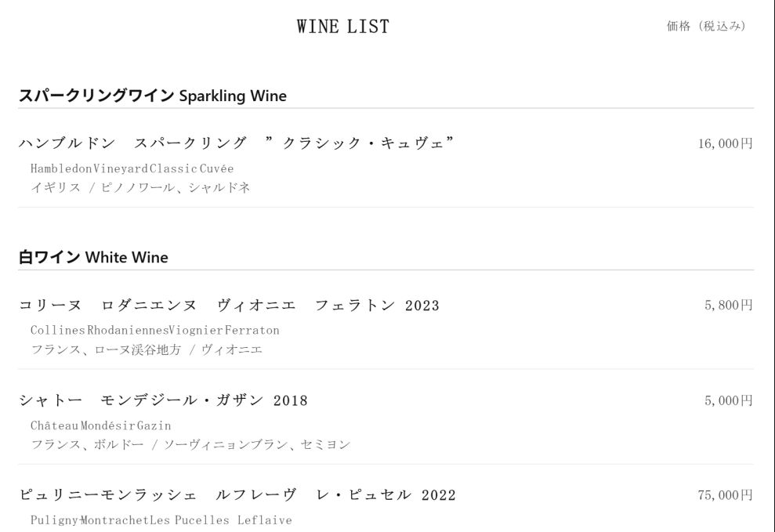Screen dimensions: 775x532
Task: Click the 価格（税込み） label
Action: click(706, 26)
